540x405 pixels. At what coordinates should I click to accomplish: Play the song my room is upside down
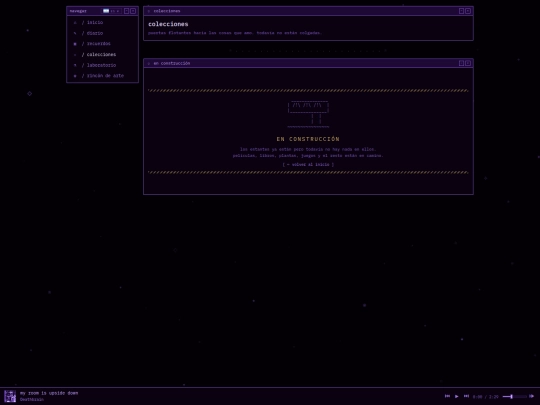[x=457, y=396]
